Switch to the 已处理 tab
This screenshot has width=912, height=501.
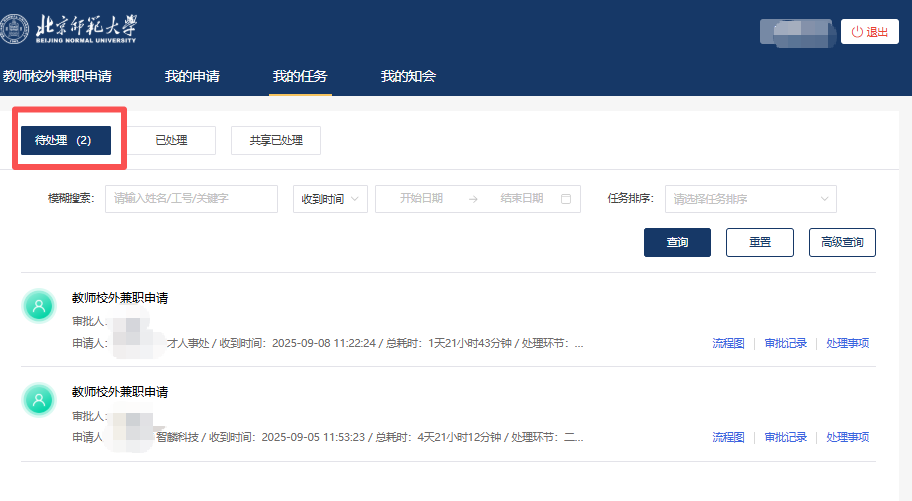171,141
